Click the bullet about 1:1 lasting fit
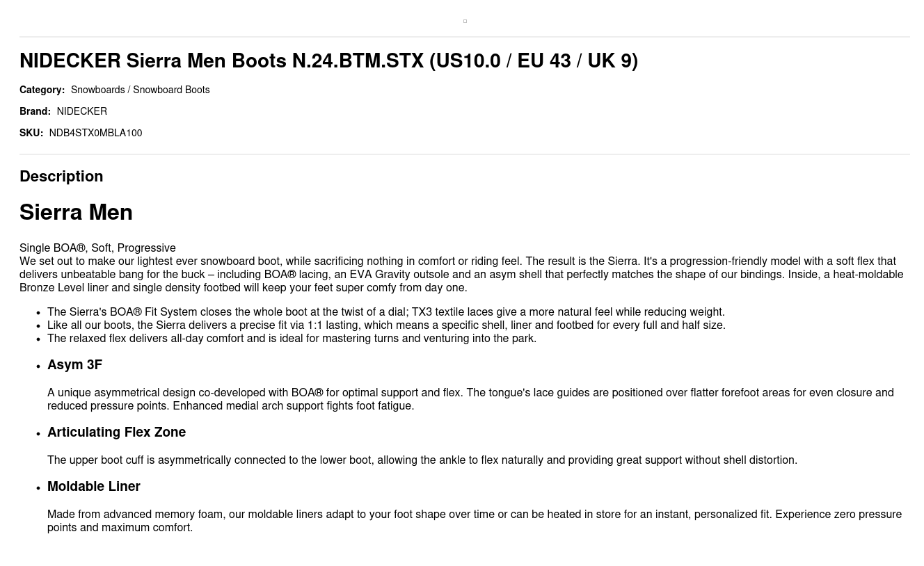924x566 pixels. point(386,325)
